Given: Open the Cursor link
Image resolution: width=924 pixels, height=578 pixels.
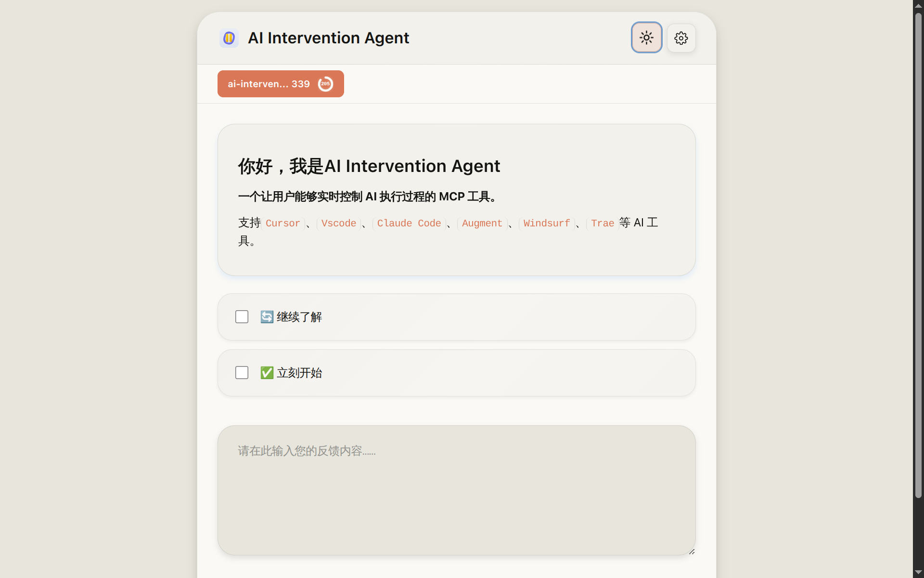Looking at the screenshot, I should [282, 223].
